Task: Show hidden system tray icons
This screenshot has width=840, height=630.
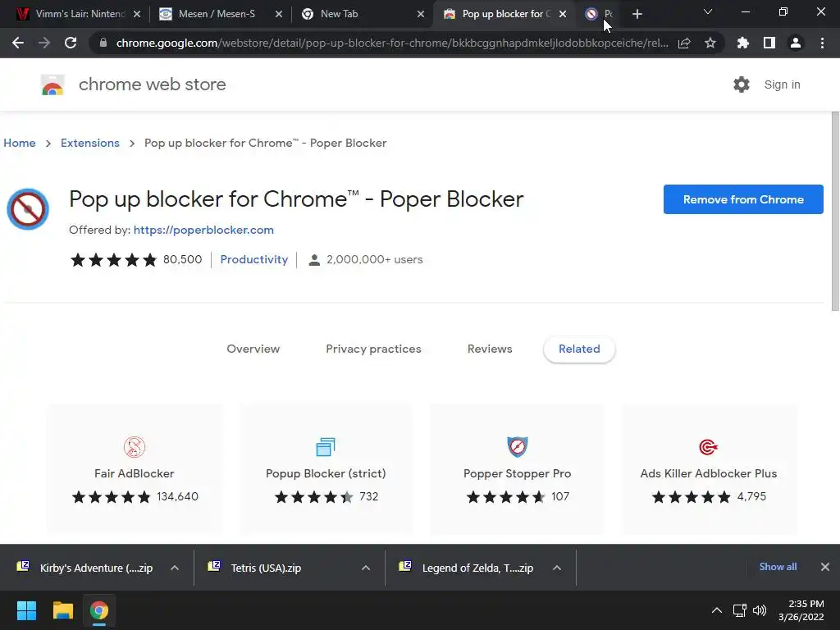Action: (716, 610)
